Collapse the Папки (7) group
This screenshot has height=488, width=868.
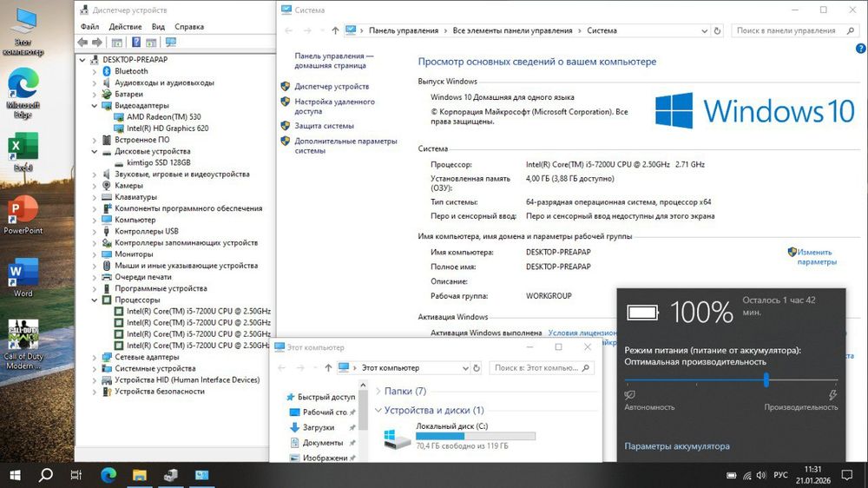(x=378, y=391)
